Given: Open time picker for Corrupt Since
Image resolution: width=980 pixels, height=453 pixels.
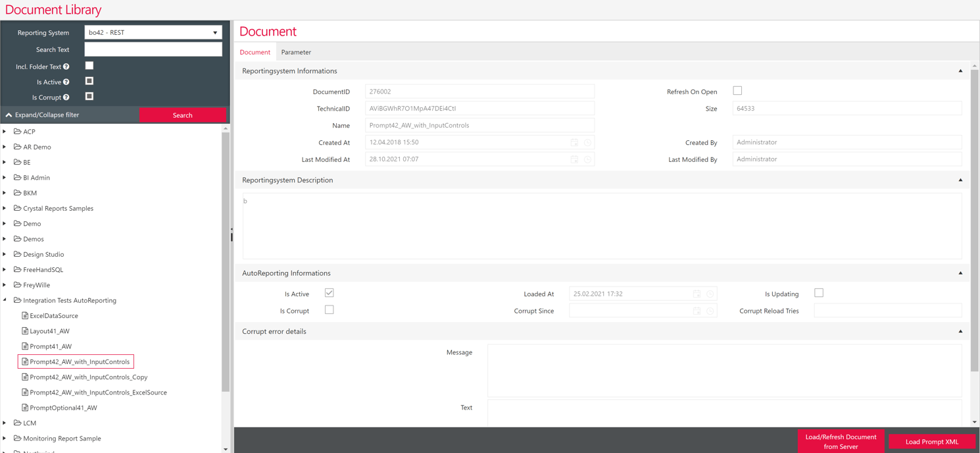Looking at the screenshot, I should click(x=710, y=311).
